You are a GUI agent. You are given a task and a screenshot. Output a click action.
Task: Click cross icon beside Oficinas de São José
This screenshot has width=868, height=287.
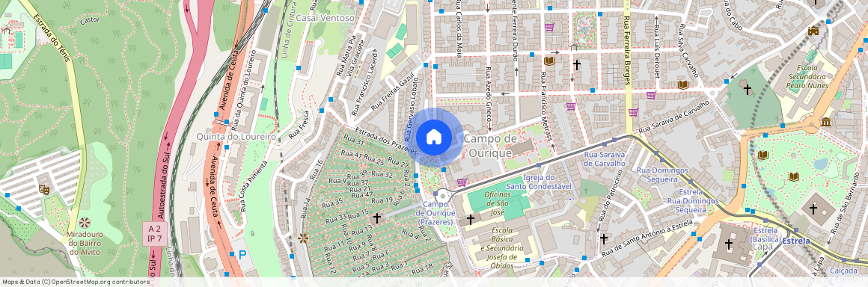coord(471,220)
